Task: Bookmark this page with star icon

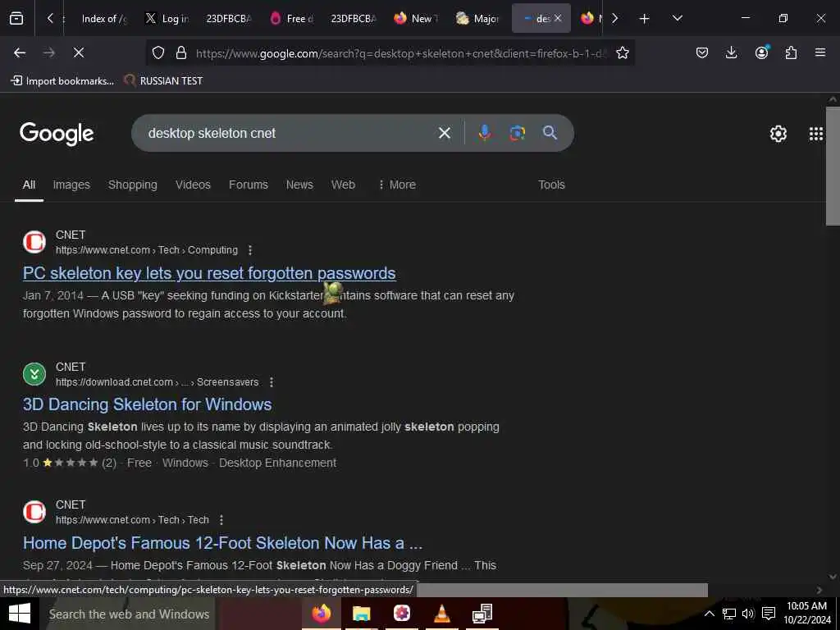Action: click(x=622, y=52)
